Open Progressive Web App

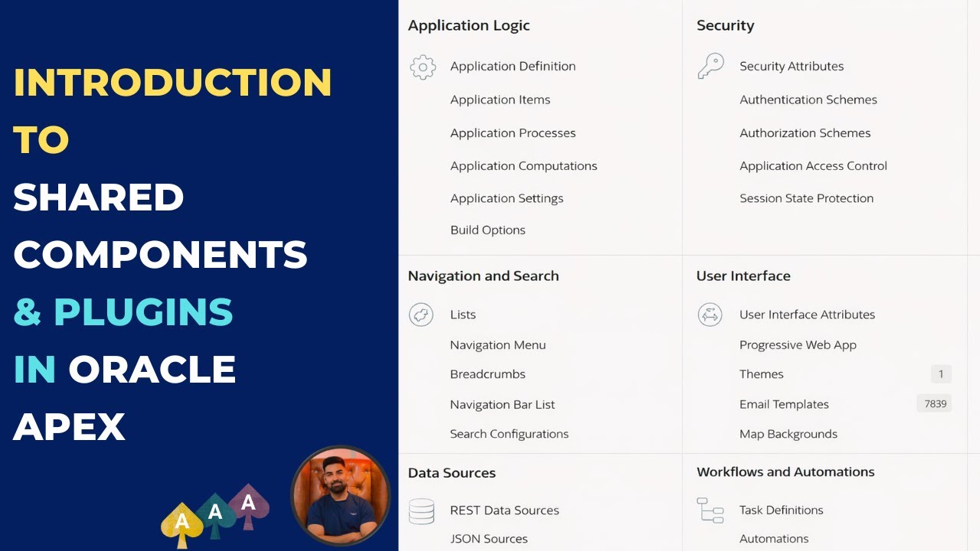point(798,345)
